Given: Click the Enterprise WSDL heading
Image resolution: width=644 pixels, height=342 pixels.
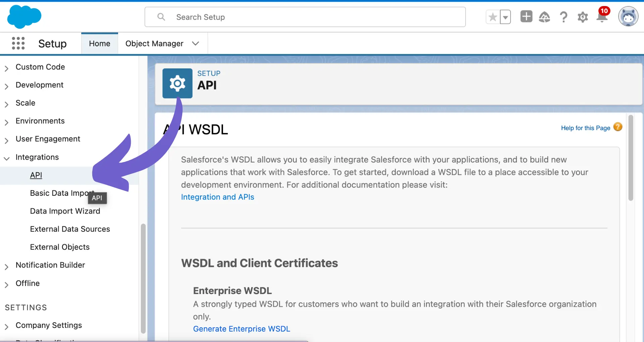Looking at the screenshot, I should click(x=232, y=291).
